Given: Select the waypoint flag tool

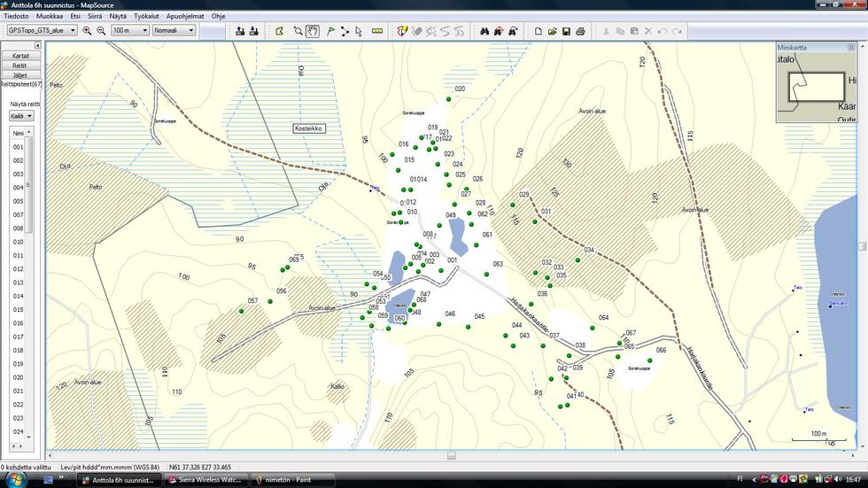Looking at the screenshot, I should (330, 31).
